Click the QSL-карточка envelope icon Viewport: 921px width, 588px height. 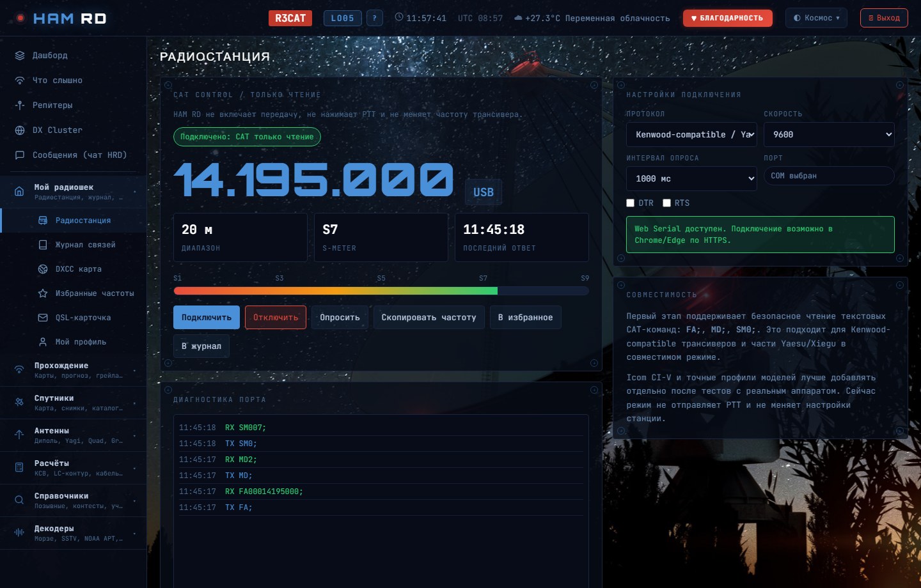pyautogui.click(x=43, y=318)
